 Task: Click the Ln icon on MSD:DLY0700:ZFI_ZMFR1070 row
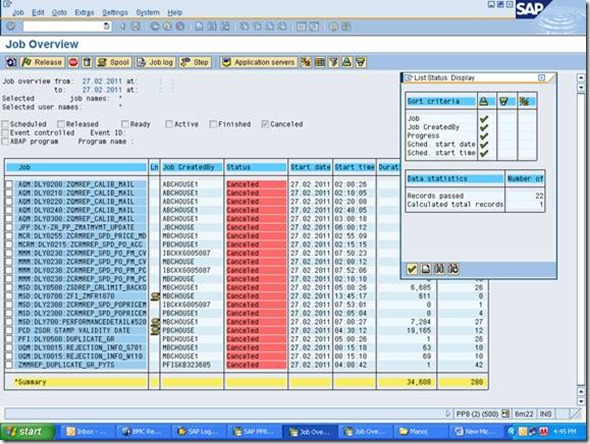click(x=155, y=297)
